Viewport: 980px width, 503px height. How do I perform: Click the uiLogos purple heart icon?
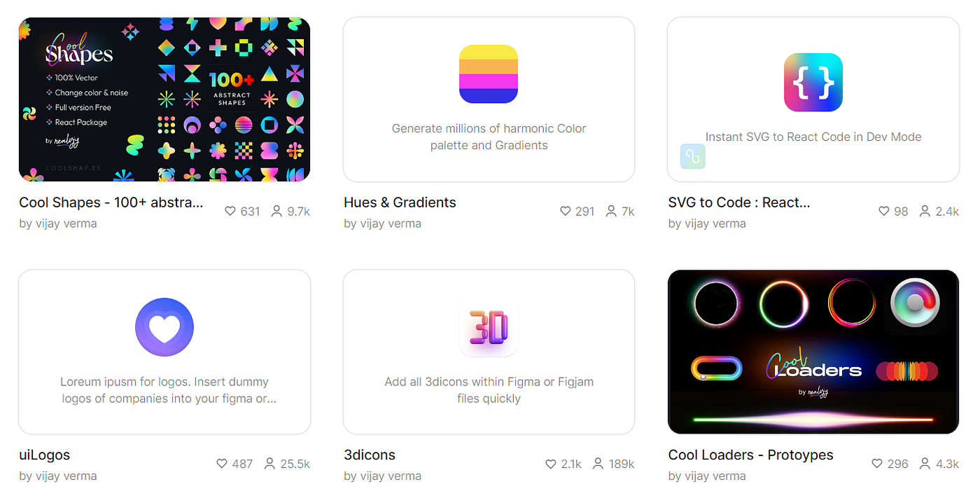click(164, 327)
